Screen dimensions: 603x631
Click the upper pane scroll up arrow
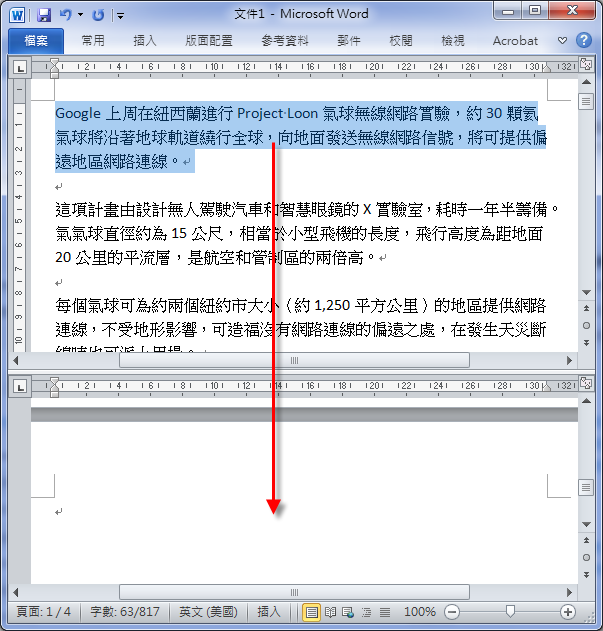(586, 82)
